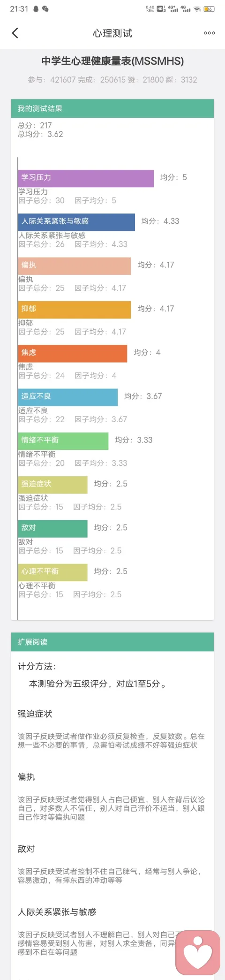Screen dimensions: 225x980
Task: Select the purple 学习压力 bar
Action: click(x=86, y=178)
